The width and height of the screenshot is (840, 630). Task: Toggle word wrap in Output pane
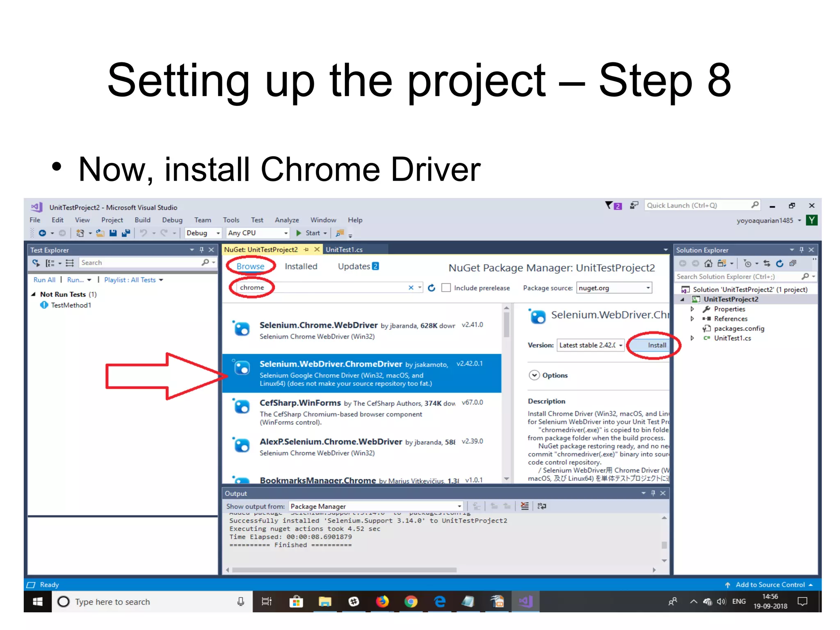(542, 506)
